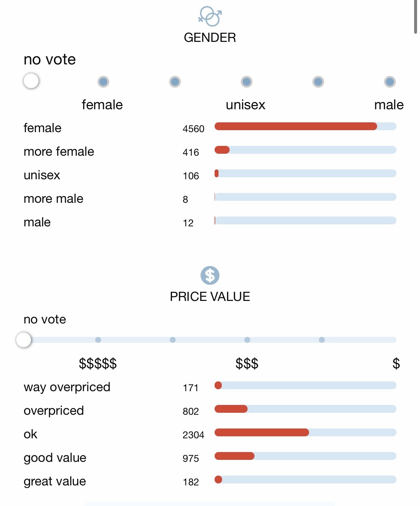Select the no vote gender radio knob

31,81
